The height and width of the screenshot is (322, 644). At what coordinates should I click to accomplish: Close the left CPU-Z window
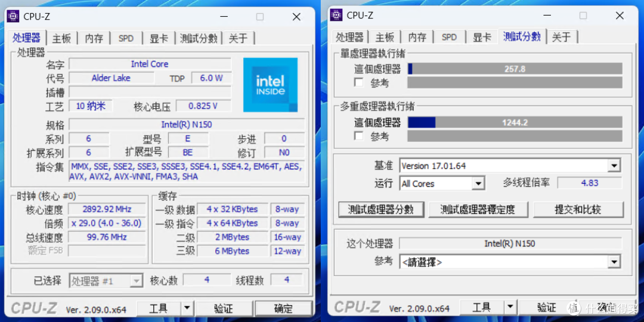tap(296, 17)
